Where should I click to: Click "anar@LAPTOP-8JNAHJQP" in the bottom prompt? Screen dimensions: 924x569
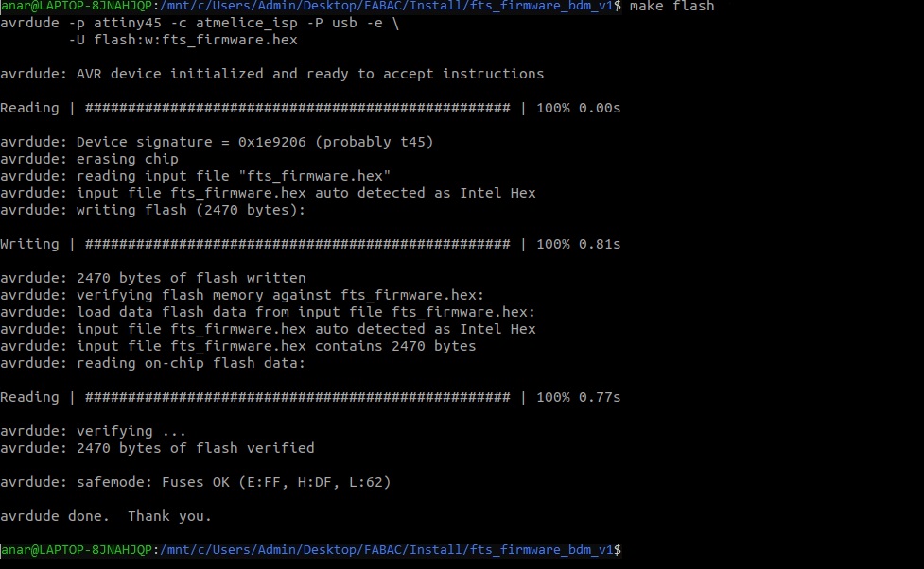(76, 550)
